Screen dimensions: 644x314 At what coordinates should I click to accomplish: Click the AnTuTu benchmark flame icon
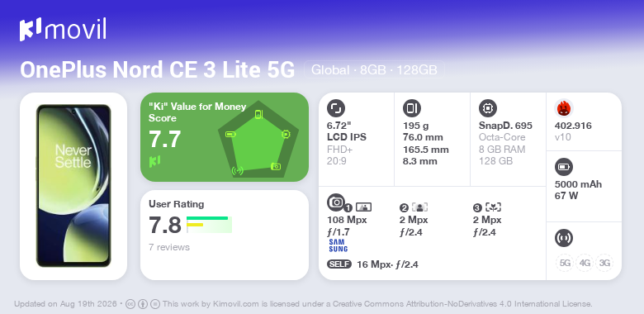point(564,108)
